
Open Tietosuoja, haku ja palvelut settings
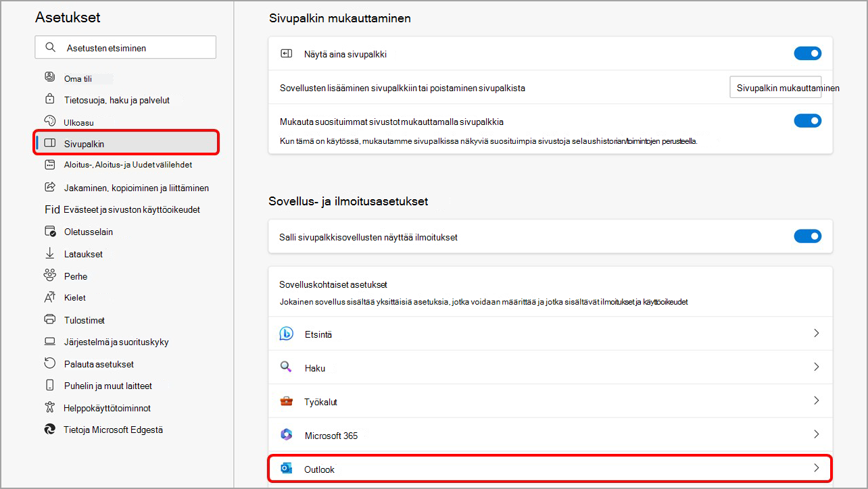117,100
